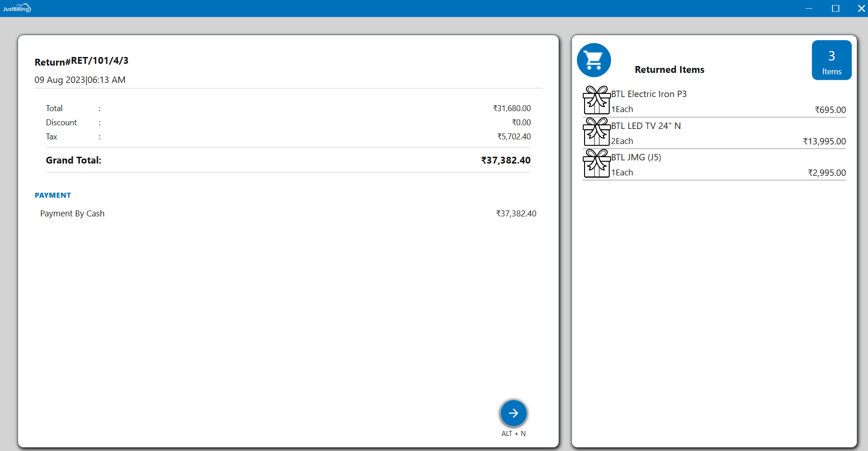Minimize the JustBilling window
868x451 pixels.
click(809, 8)
